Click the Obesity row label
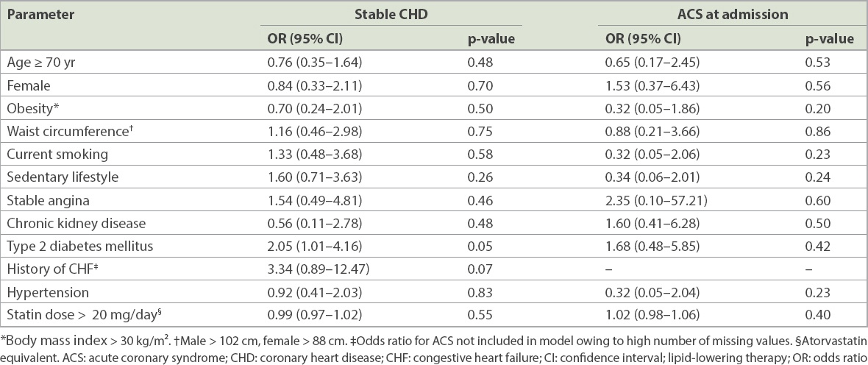This screenshot has height=365, width=868. coord(32,109)
